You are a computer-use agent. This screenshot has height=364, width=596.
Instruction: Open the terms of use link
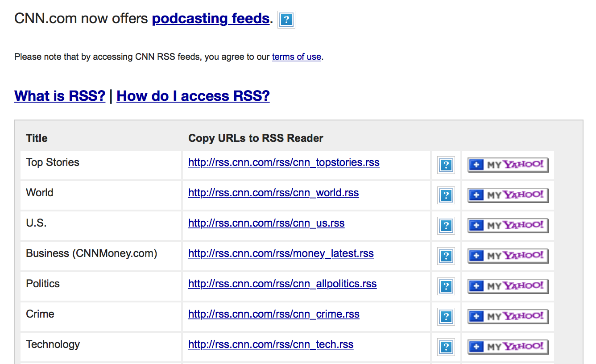click(x=296, y=57)
